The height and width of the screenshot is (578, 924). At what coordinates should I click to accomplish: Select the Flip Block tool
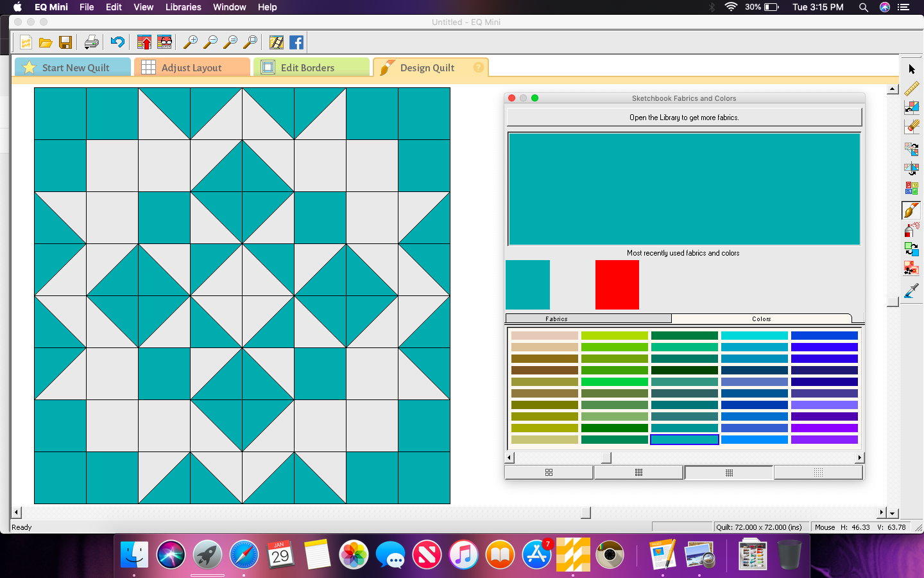click(912, 169)
